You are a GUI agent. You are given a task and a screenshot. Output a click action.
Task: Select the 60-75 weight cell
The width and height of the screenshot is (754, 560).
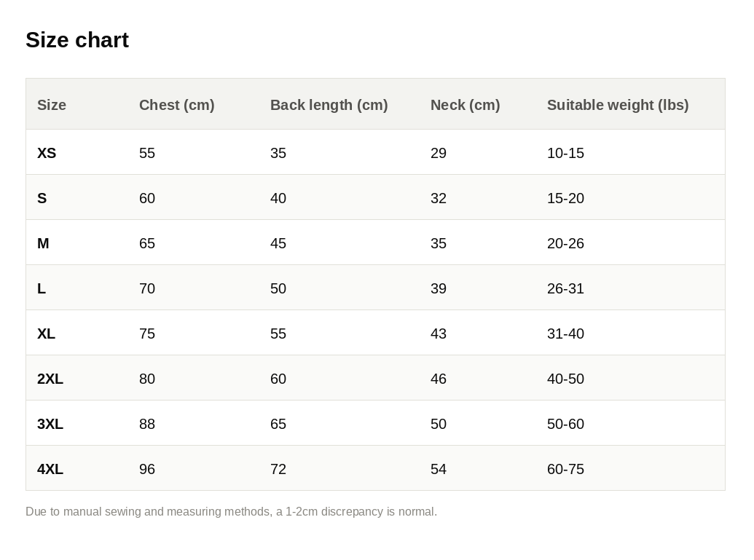[x=565, y=469]
